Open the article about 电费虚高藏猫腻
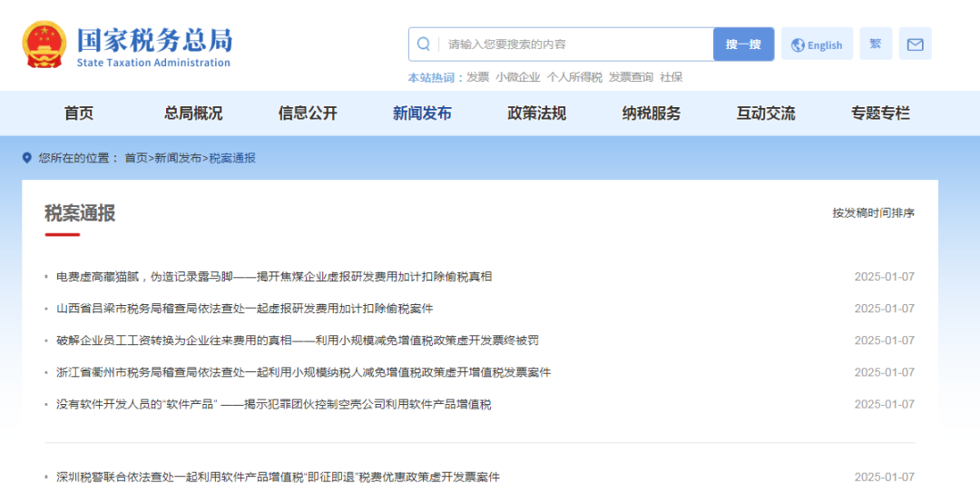 [x=274, y=277]
